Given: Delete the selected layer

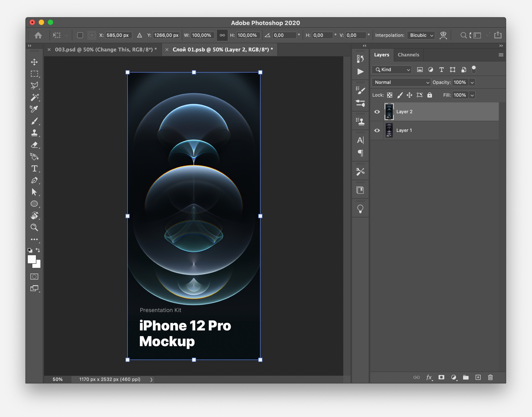Looking at the screenshot, I should [490, 377].
